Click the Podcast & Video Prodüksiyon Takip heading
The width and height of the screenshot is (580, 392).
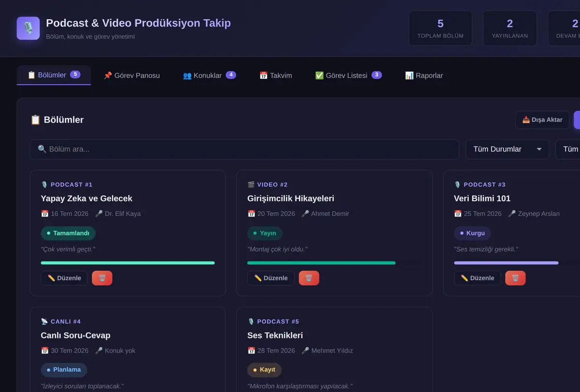tap(138, 23)
